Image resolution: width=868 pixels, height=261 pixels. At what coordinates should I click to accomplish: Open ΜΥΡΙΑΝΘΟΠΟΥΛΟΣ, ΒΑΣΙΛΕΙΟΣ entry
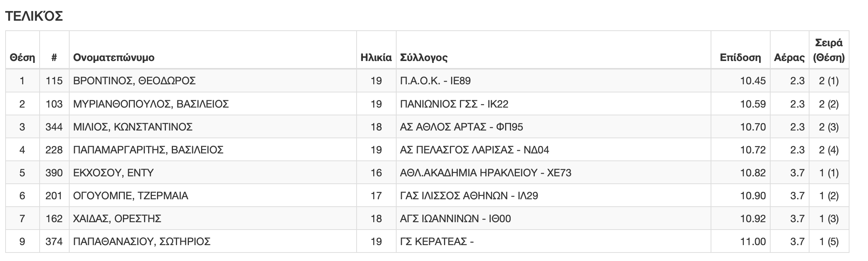click(x=151, y=104)
